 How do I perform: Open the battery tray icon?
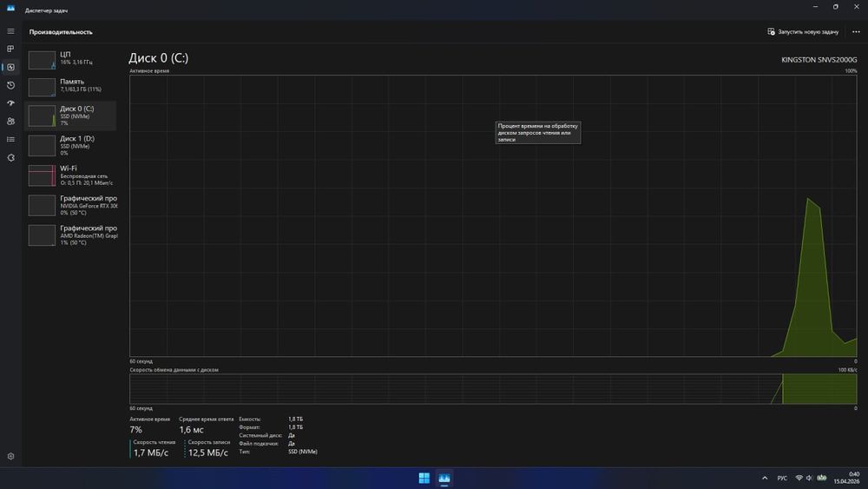click(821, 478)
